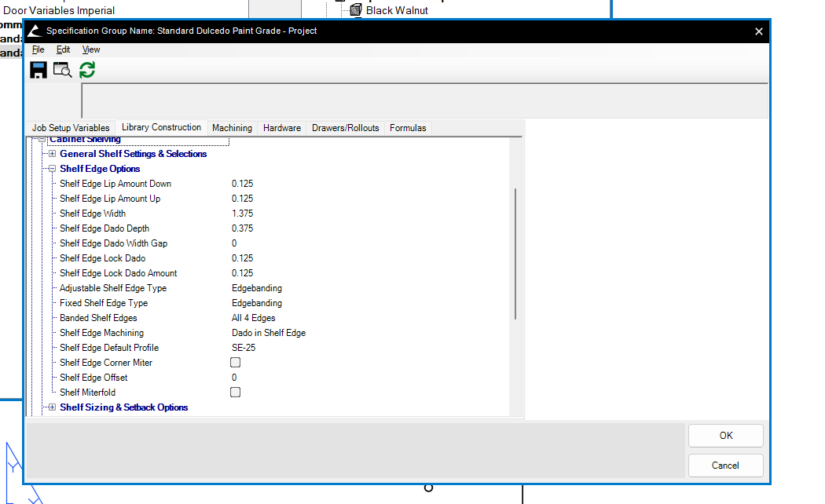Image resolution: width=825 pixels, height=504 pixels.
Task: Select Shelf Edge Default Profile row
Action: click(109, 348)
